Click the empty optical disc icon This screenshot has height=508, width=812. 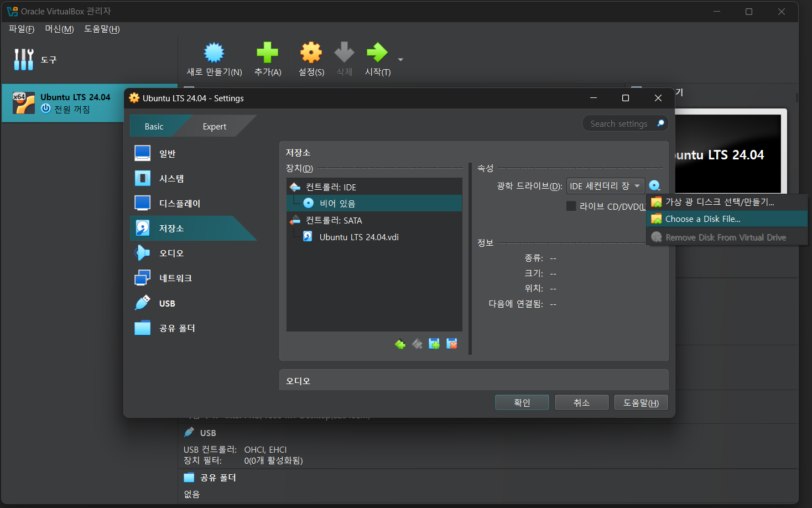pos(308,203)
